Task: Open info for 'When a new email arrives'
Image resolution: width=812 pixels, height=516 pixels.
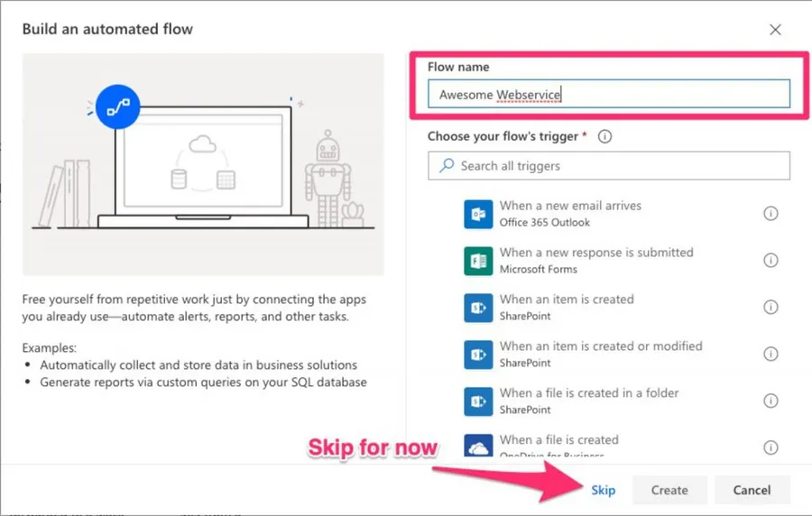Action: [x=770, y=214]
